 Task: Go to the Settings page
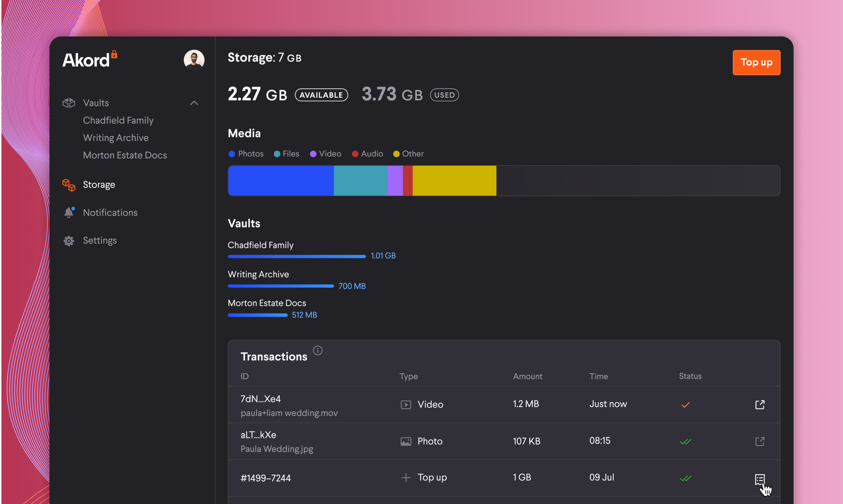pyautogui.click(x=100, y=240)
